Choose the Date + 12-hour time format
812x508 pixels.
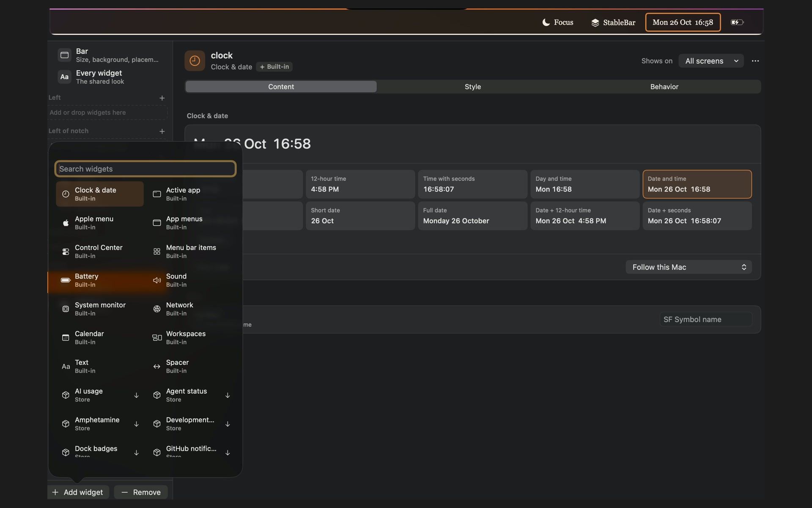click(x=585, y=216)
